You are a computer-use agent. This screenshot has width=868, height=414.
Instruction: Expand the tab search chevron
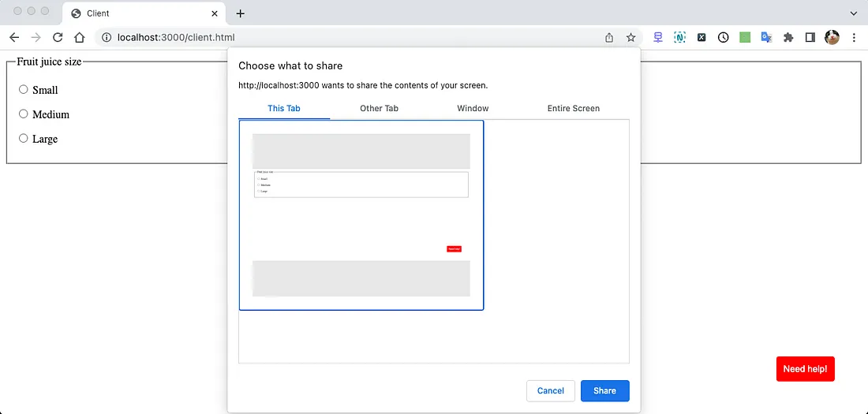point(853,13)
